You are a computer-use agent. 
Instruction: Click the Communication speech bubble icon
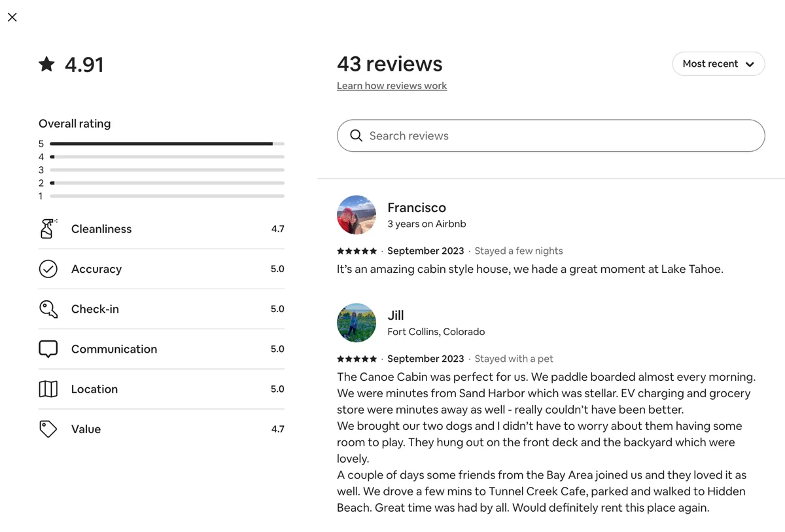point(48,349)
